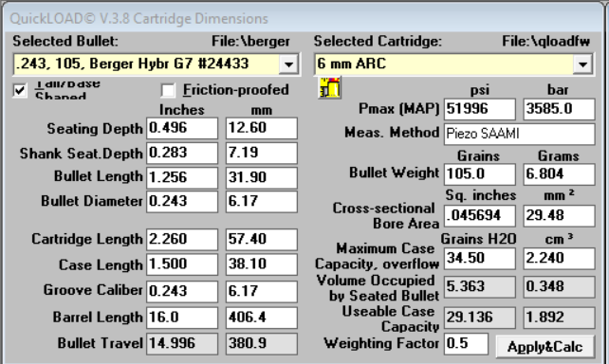Click Pmax psi field 51996

(480, 109)
